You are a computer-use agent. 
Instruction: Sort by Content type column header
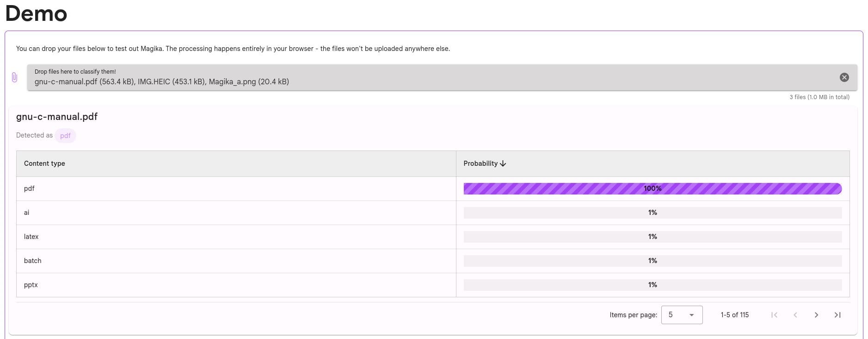pyautogui.click(x=44, y=163)
